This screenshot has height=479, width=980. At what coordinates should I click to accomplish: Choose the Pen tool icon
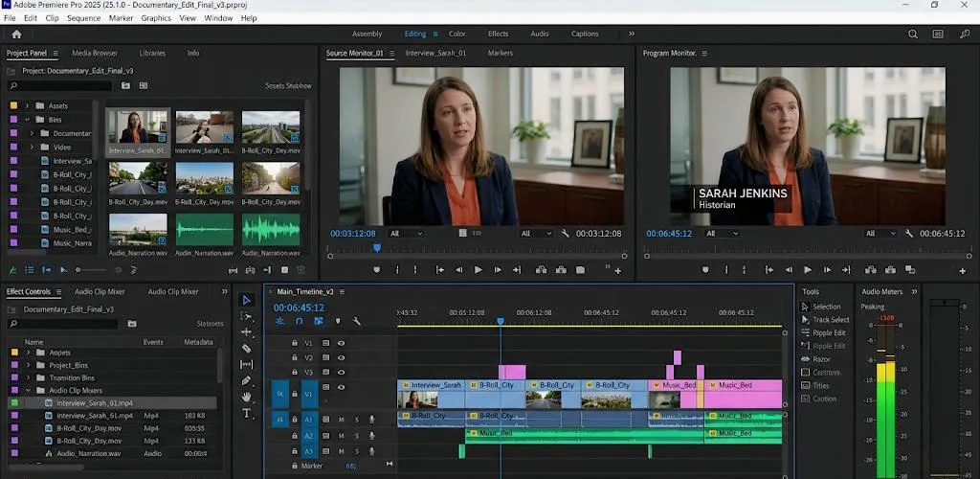pyautogui.click(x=246, y=381)
